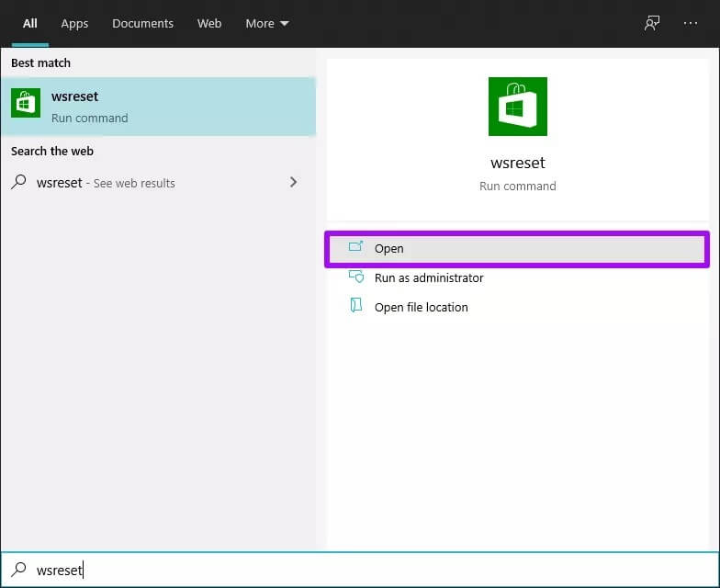Open the Documents tab
Screen dimensions: 720x588
[143, 24]
